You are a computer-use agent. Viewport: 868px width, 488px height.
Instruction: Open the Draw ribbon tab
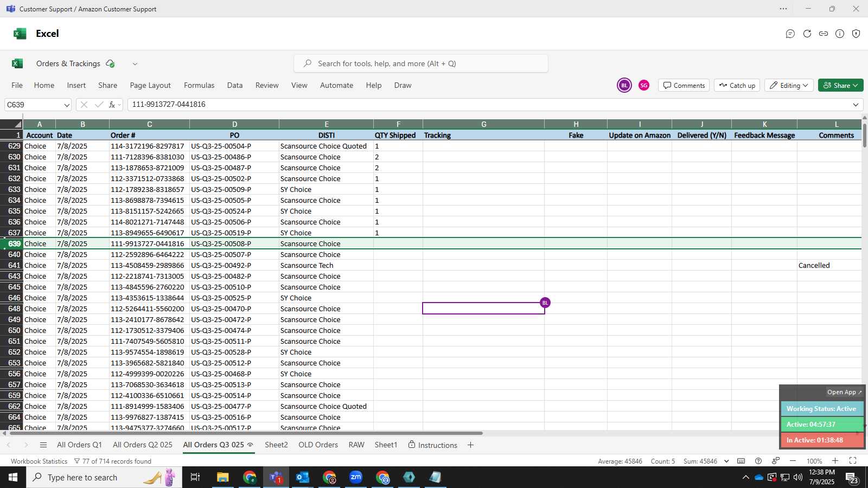click(x=403, y=85)
